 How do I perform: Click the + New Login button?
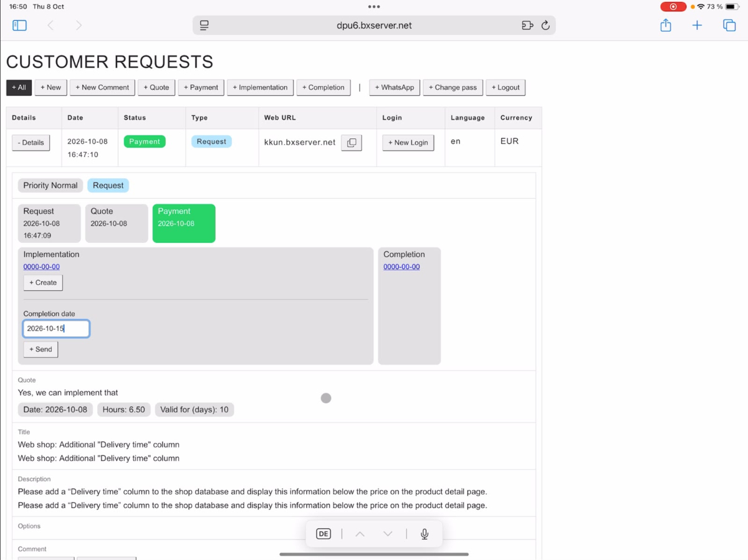pyautogui.click(x=408, y=143)
